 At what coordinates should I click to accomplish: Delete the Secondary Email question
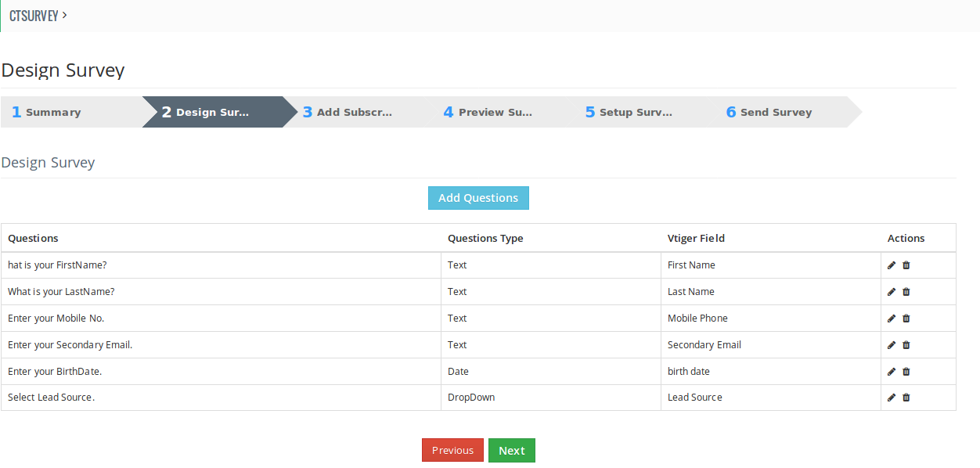[906, 345]
